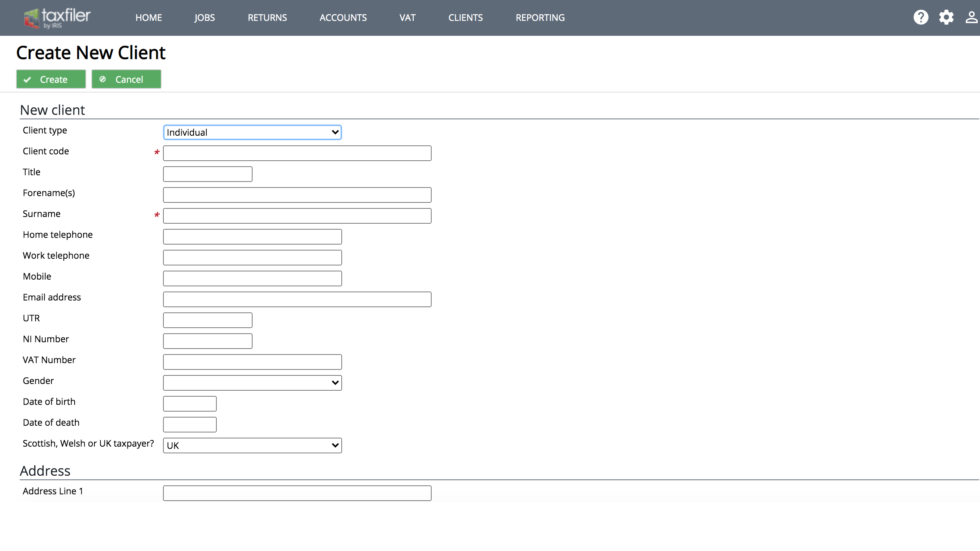980x551 pixels.
Task: Focus the Title input field
Action: 208,174
